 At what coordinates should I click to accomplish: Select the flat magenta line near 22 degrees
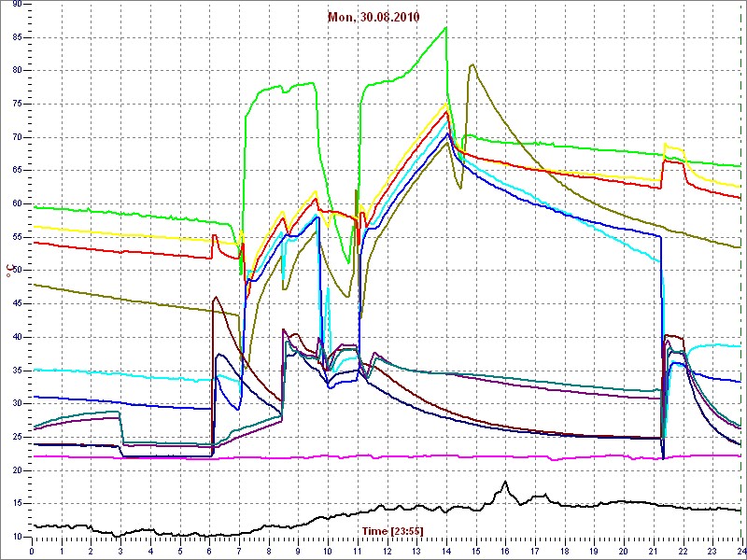tap(373, 456)
